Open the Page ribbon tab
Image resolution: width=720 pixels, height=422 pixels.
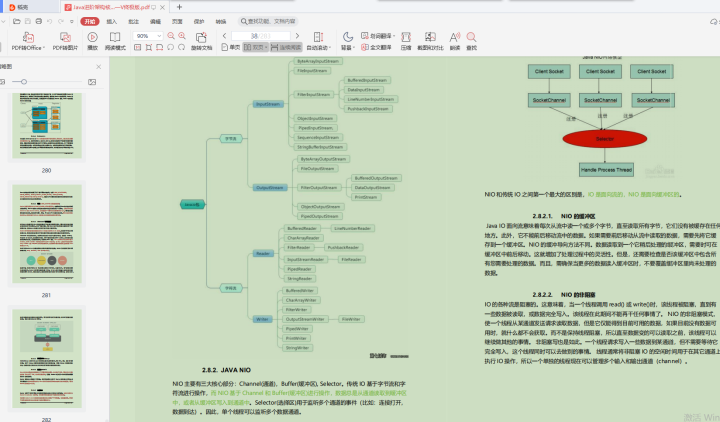pyautogui.click(x=177, y=21)
